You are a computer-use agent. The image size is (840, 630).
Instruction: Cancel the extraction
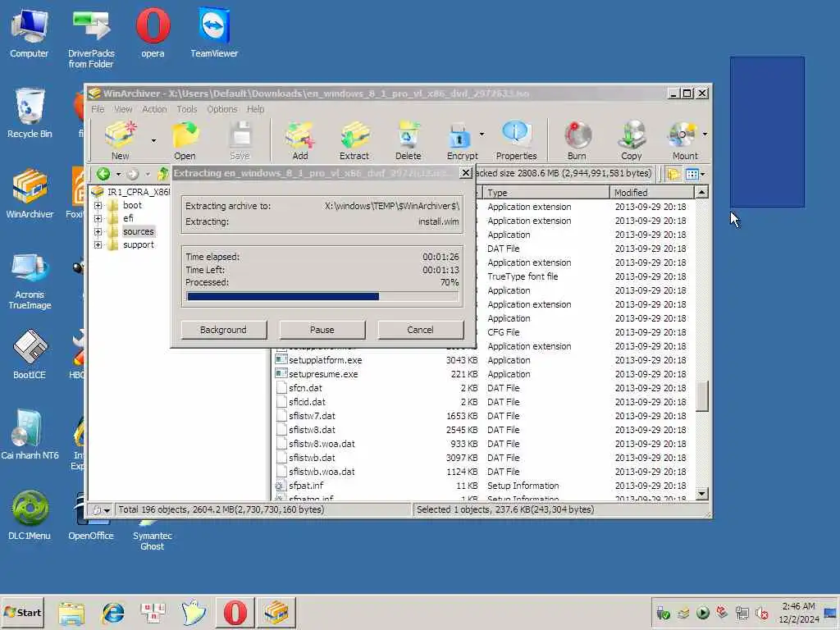[421, 330]
